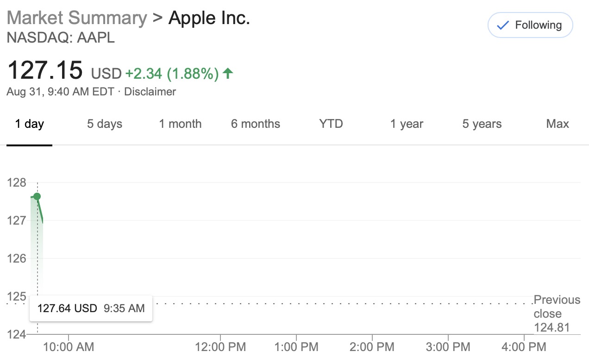589x364 pixels.
Task: Click the NASDAQ: AAPL ticker text
Action: click(61, 38)
